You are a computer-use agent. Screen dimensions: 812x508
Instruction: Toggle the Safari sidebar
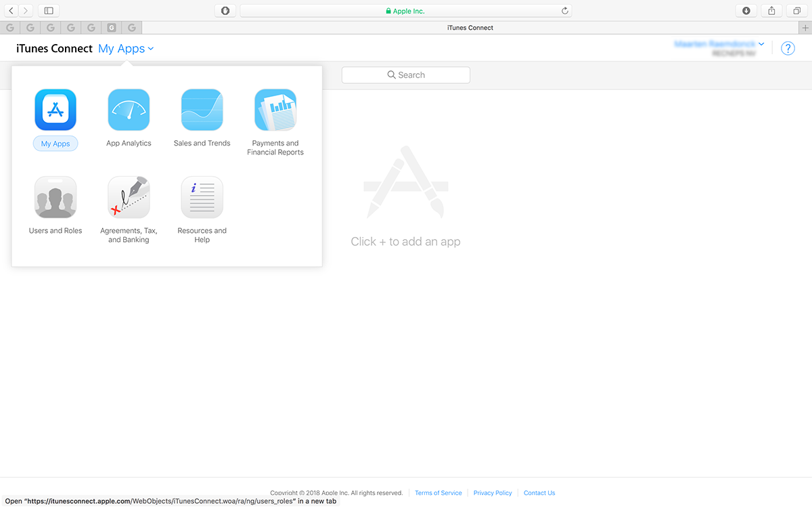[47, 10]
